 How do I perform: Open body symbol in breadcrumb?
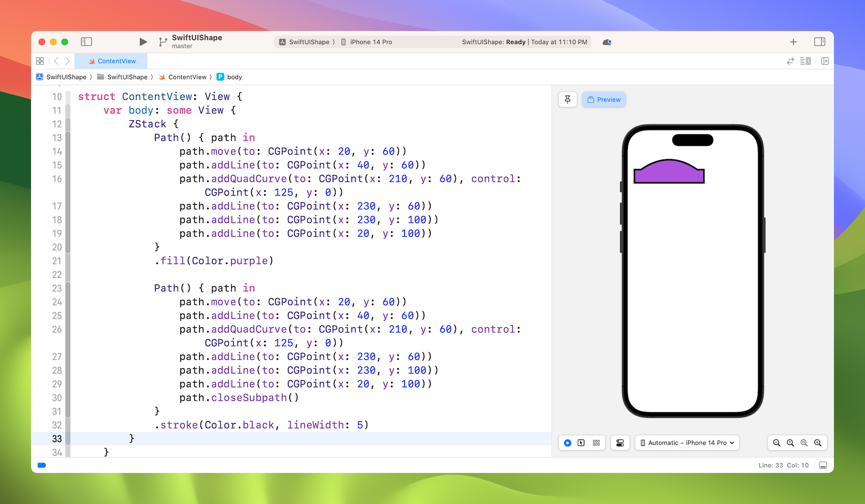tap(229, 77)
